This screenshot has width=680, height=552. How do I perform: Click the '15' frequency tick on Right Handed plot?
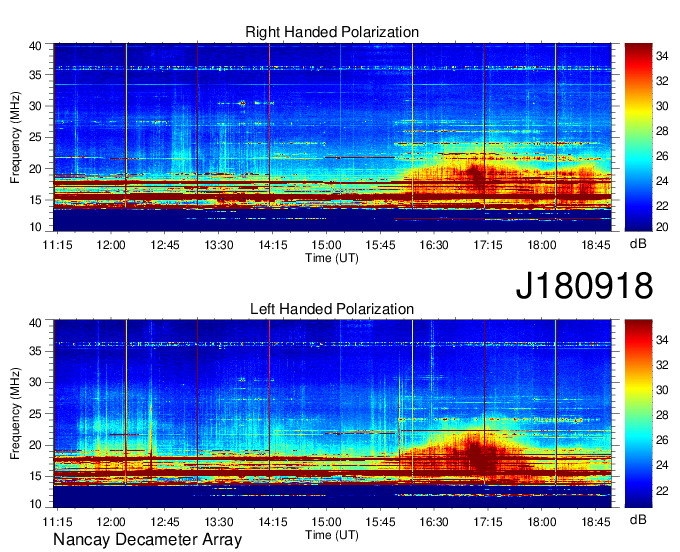(x=35, y=200)
